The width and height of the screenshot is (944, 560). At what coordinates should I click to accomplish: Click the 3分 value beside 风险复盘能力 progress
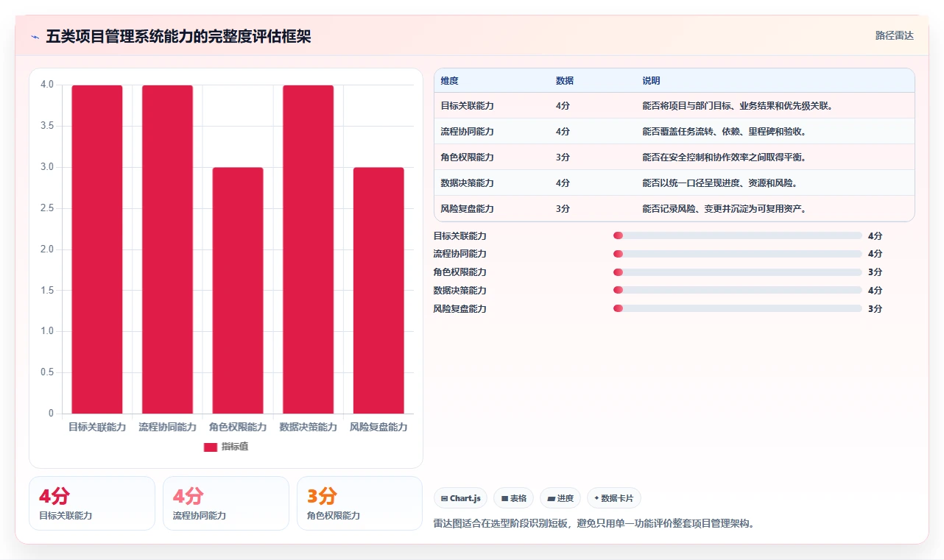tap(875, 309)
